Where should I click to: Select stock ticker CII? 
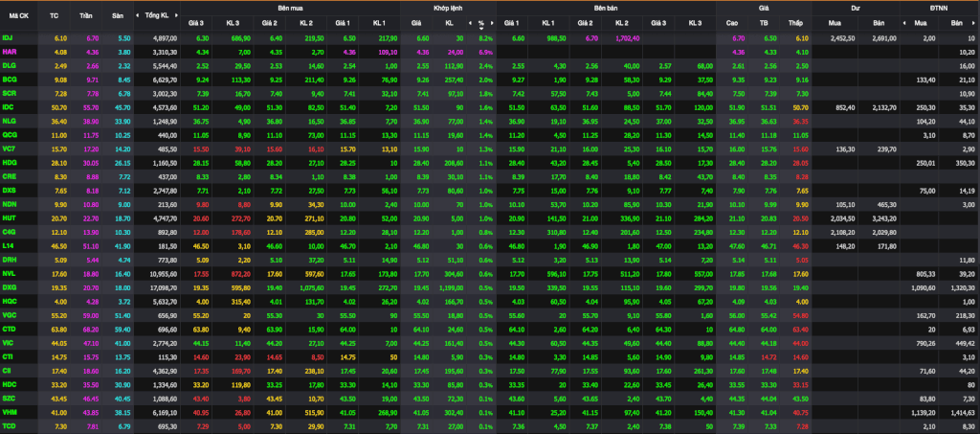8,370
